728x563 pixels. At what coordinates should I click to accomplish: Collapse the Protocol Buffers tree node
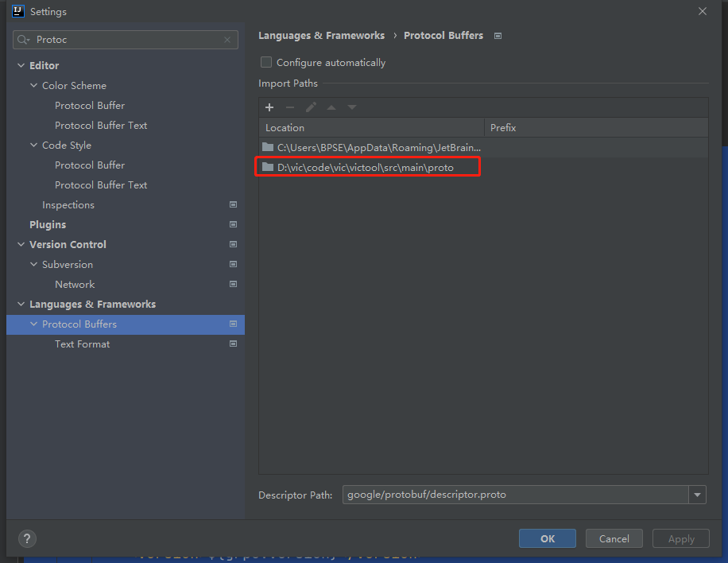point(34,324)
